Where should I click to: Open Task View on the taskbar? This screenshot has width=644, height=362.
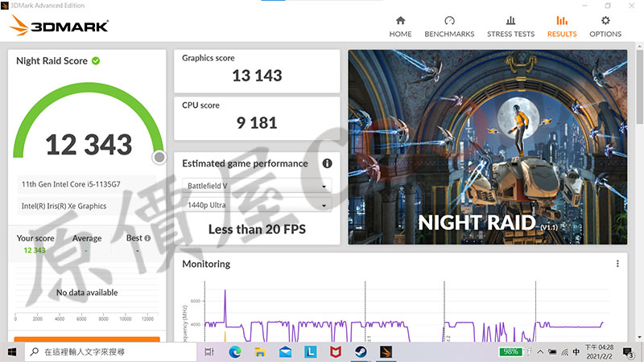pyautogui.click(x=209, y=352)
